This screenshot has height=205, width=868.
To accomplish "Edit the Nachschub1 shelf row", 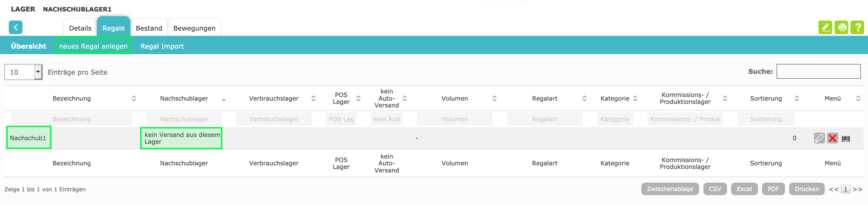I will [x=819, y=138].
